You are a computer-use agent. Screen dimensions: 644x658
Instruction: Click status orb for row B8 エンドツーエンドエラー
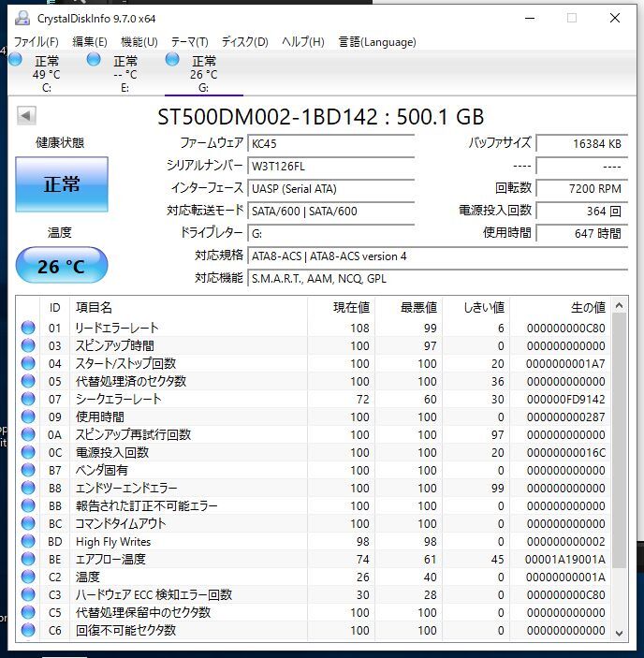coord(28,488)
